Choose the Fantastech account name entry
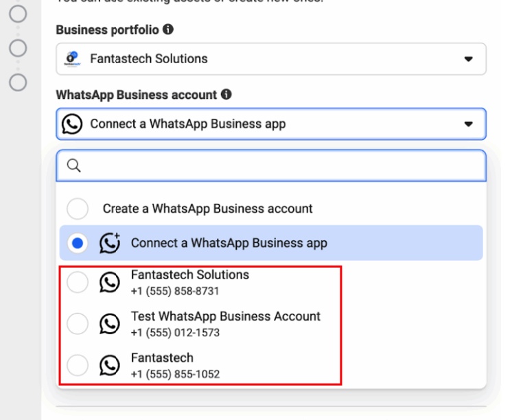Viewport: 523px width, 420px height. point(162,358)
